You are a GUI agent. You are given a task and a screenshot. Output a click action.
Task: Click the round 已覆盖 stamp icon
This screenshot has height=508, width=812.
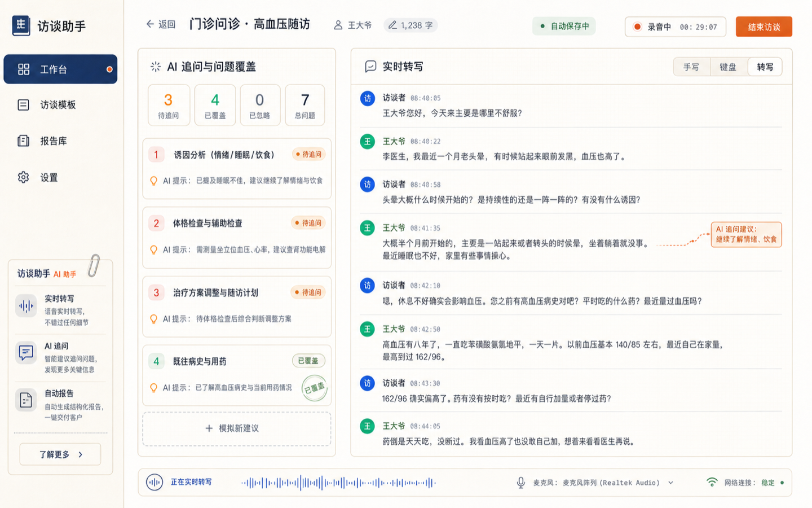tap(315, 388)
